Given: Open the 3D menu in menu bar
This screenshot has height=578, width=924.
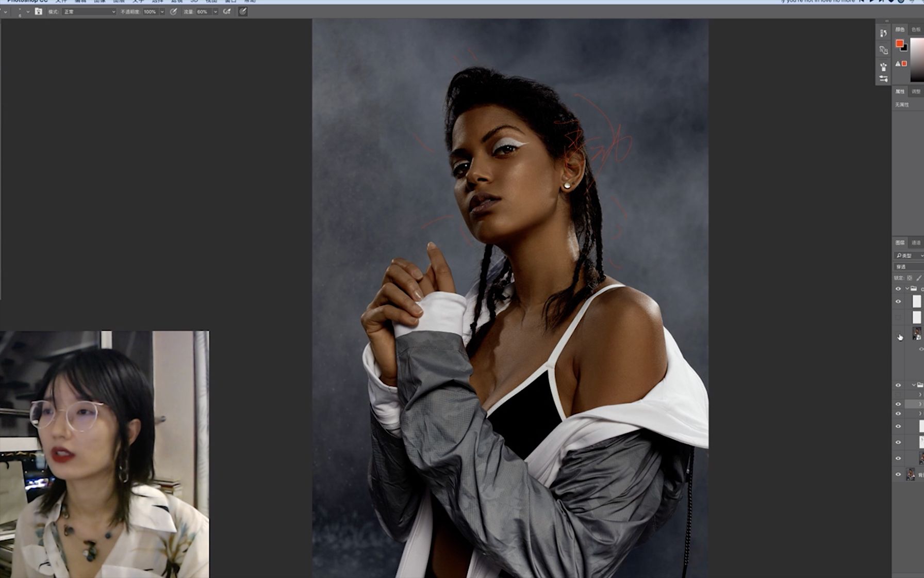Looking at the screenshot, I should tap(194, 2).
